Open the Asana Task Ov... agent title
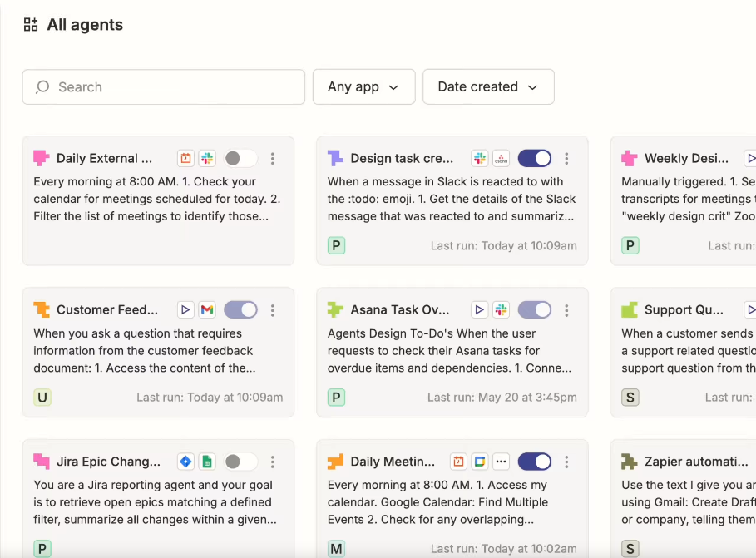Viewport: 756px width, 558px height. [x=400, y=309]
